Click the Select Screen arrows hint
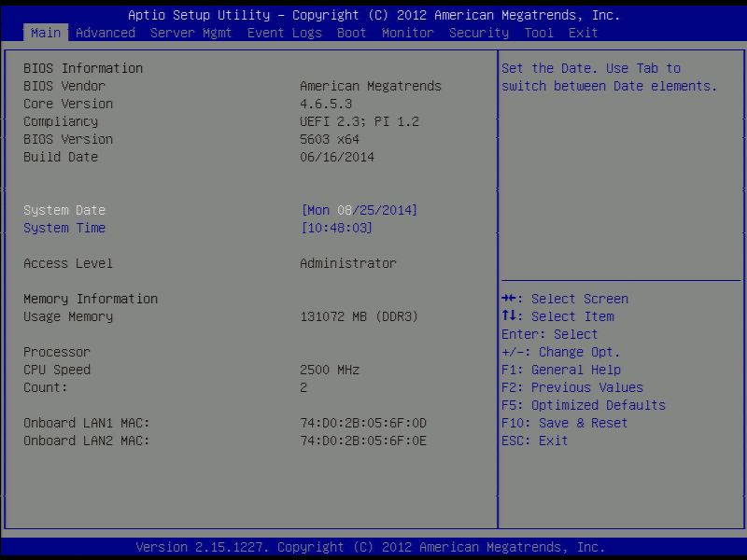Screen dimensions: 747x560 (x=565, y=299)
